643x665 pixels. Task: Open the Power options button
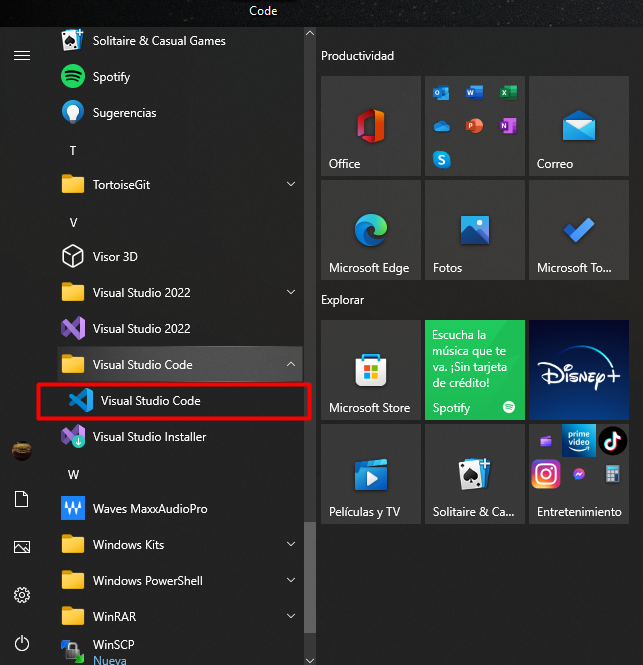(x=22, y=643)
